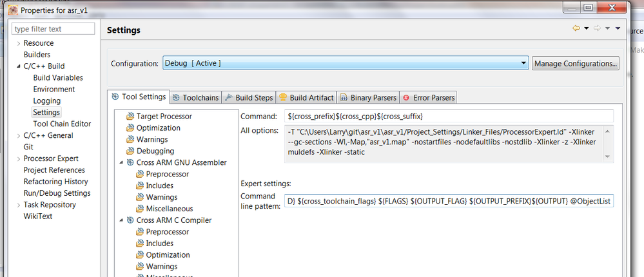Expand the Resource tree node
The width and height of the screenshot is (644, 277).
[19, 43]
